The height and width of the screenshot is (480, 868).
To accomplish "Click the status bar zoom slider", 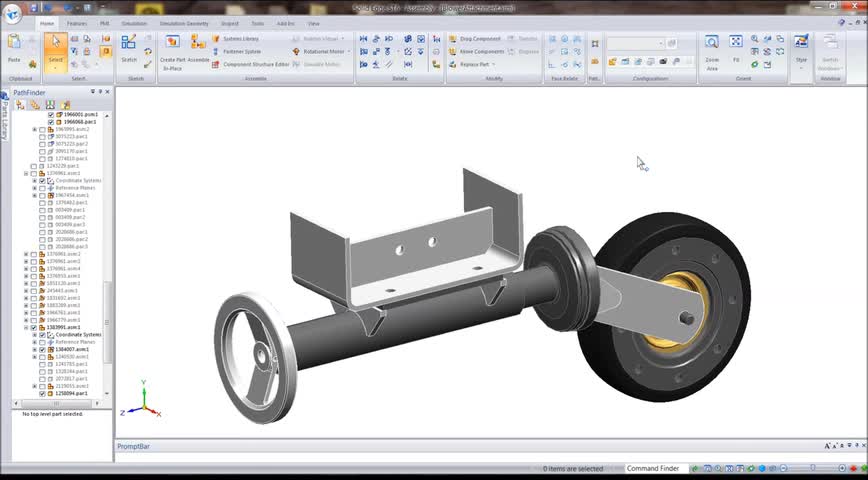I will click(812, 468).
